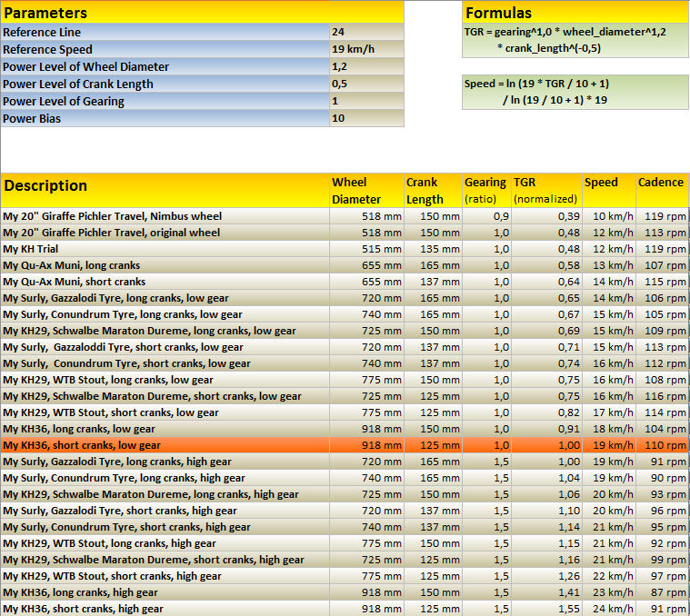Click the 'My KH Trial' description cell

point(165,249)
